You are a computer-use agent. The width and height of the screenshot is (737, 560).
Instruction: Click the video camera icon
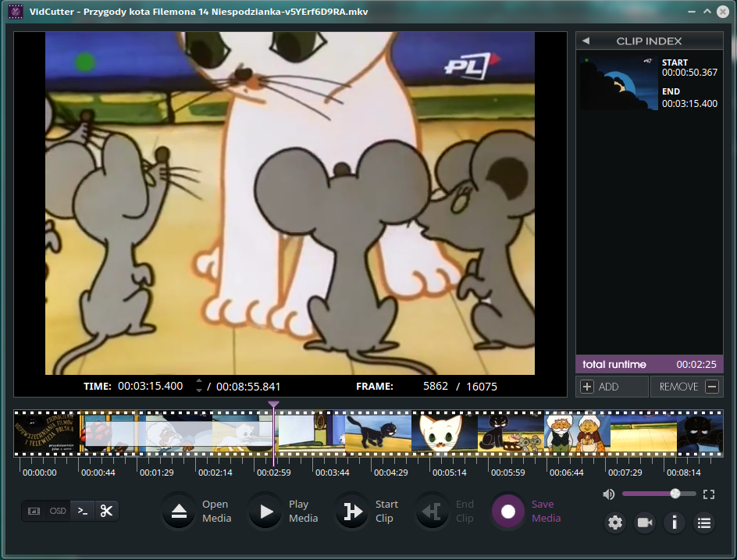tap(645, 523)
